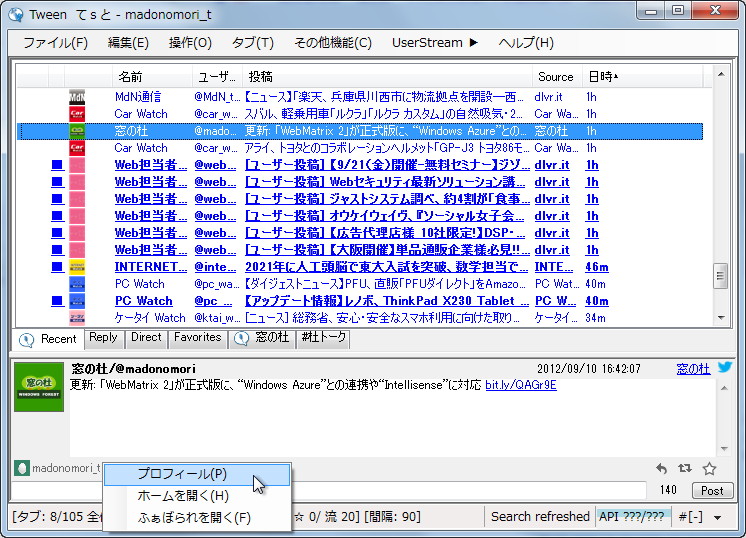Click the Car Watch ルクラ row avatar

77,114
